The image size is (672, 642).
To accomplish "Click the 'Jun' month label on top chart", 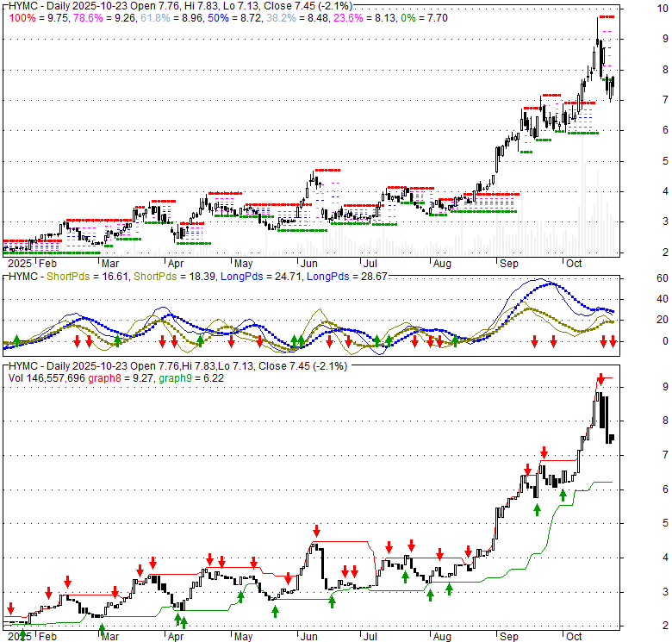I will click(x=308, y=264).
